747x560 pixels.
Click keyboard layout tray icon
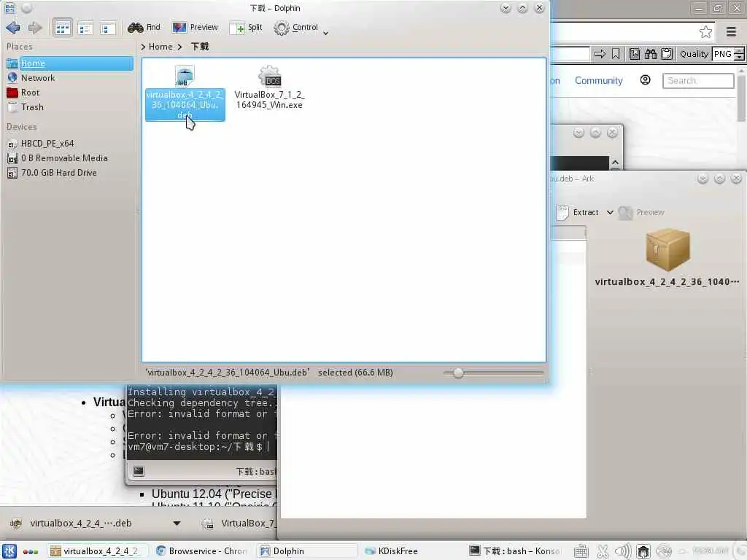pyautogui.click(x=581, y=551)
